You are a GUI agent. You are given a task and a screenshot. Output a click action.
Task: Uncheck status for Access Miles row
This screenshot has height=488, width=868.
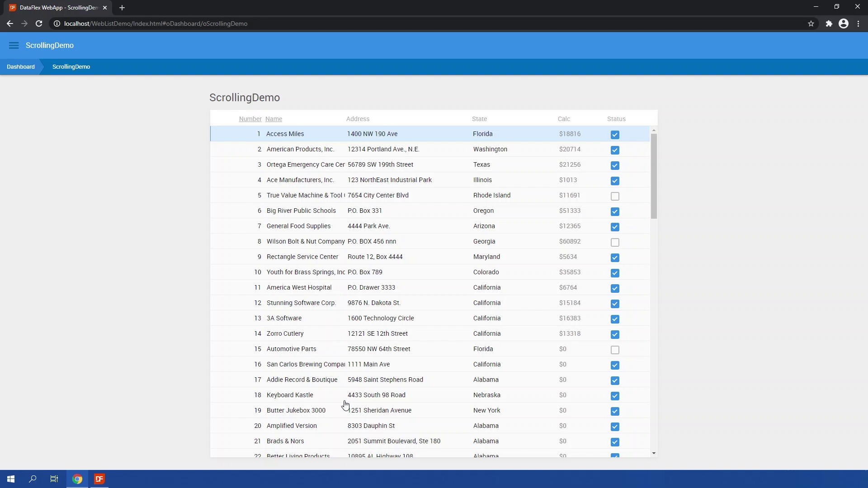615,135
